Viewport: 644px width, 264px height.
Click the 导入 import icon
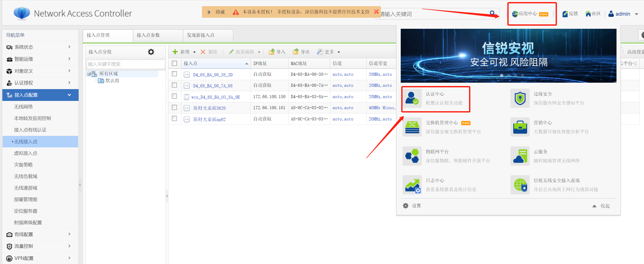[272, 52]
